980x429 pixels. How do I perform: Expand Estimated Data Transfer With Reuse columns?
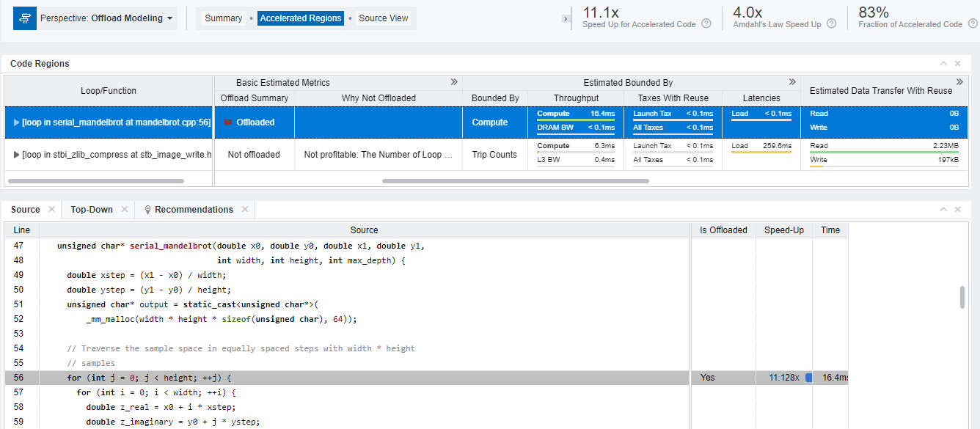(x=959, y=81)
